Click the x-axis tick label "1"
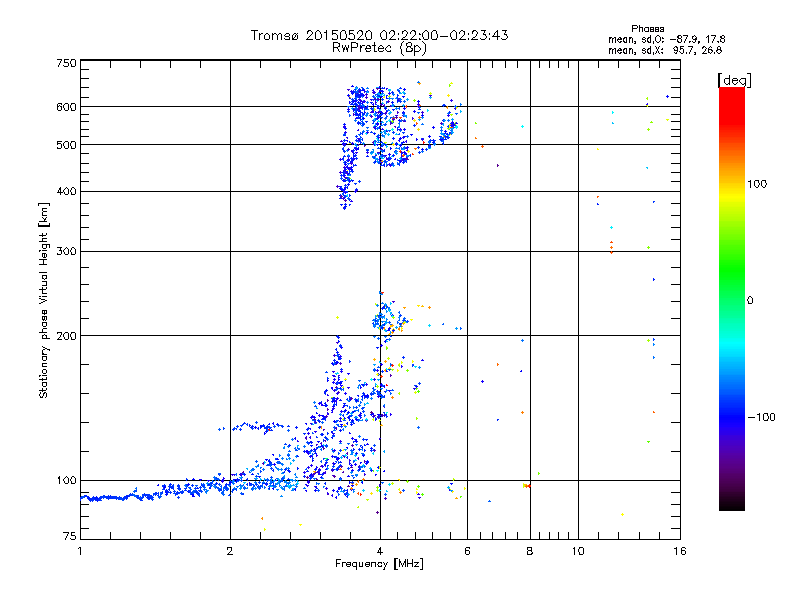The height and width of the screenshot is (600, 800). (x=80, y=551)
